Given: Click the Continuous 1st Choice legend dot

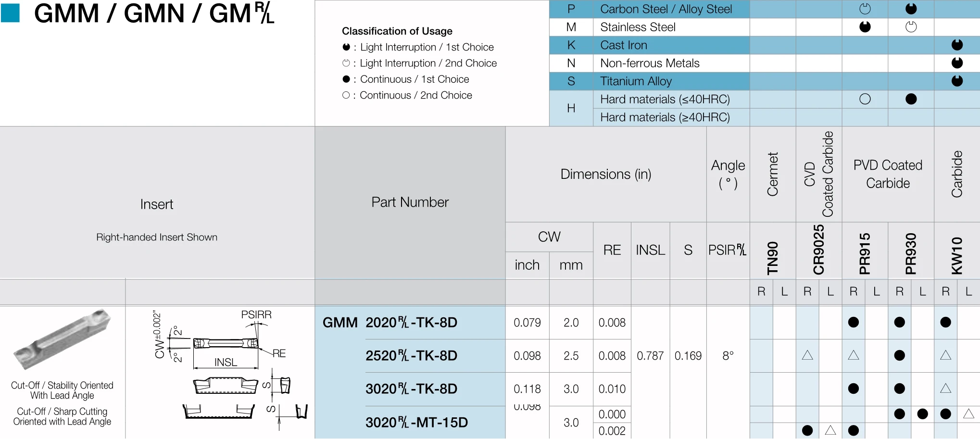Looking at the screenshot, I should click(x=346, y=79).
